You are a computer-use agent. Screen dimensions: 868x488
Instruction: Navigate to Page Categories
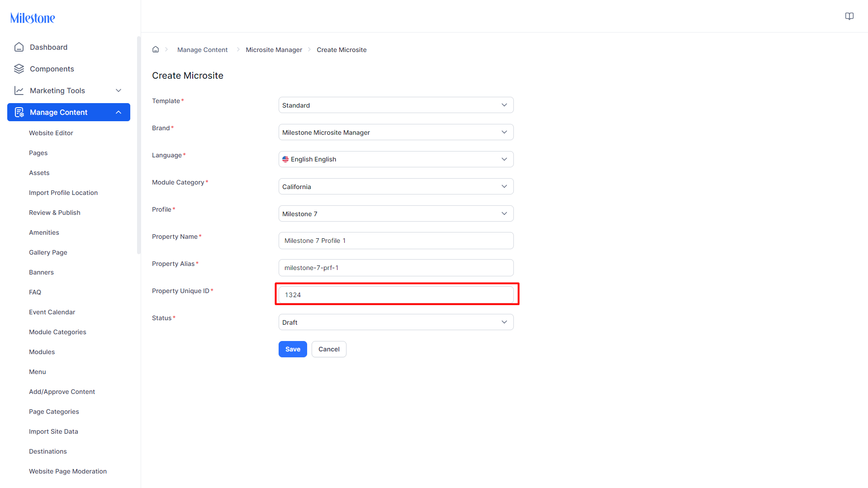pos(54,412)
